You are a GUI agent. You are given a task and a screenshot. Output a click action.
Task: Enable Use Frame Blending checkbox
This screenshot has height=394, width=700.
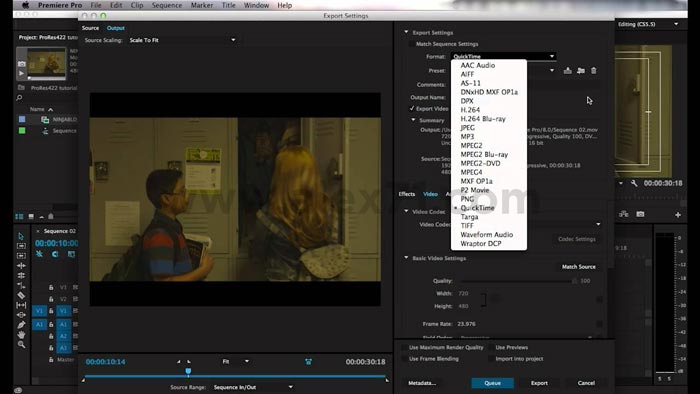pos(404,359)
